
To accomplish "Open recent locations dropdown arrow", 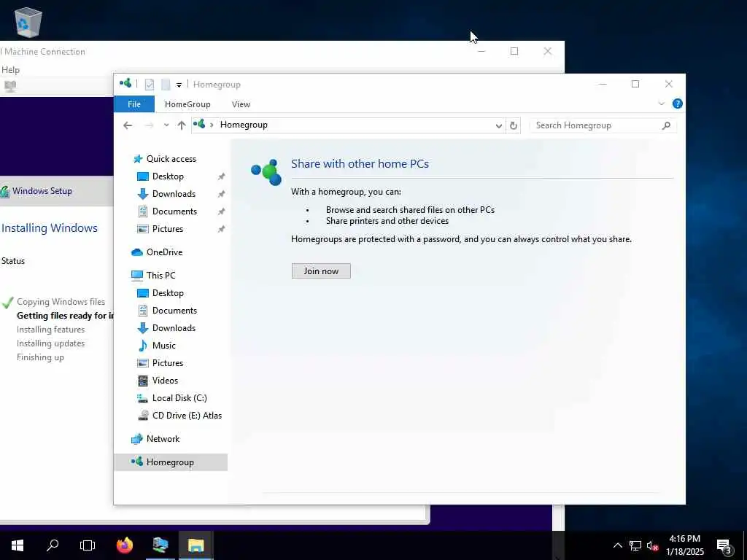I will point(166,125).
